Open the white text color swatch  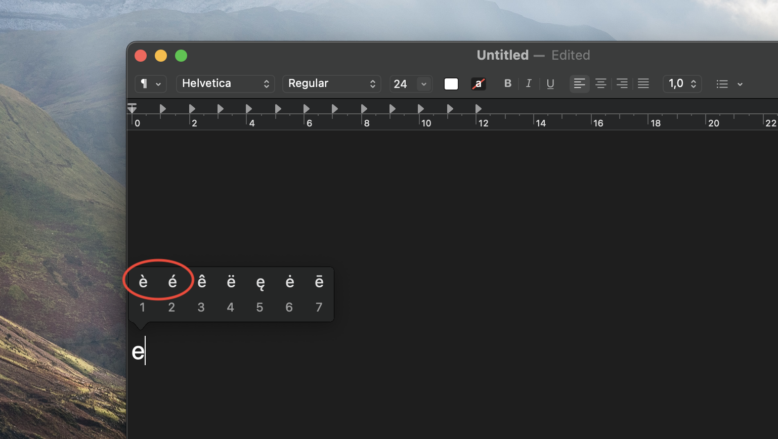click(451, 84)
